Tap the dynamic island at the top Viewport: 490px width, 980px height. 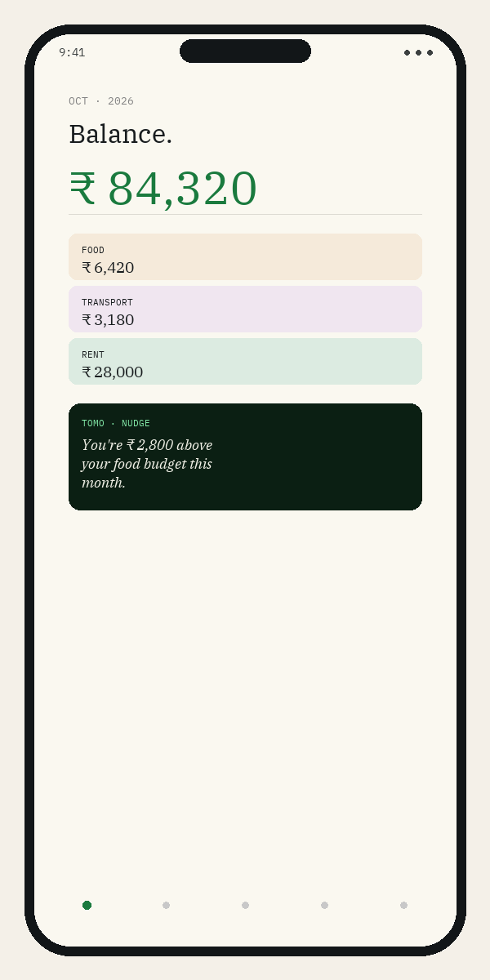click(x=245, y=51)
